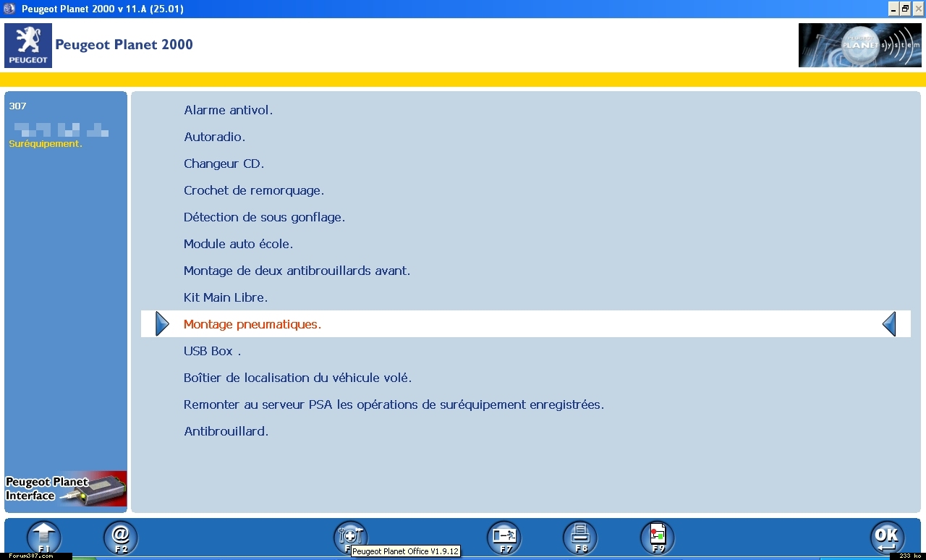
Task: Open 'Crochet de remorquage.' option
Action: click(x=253, y=190)
